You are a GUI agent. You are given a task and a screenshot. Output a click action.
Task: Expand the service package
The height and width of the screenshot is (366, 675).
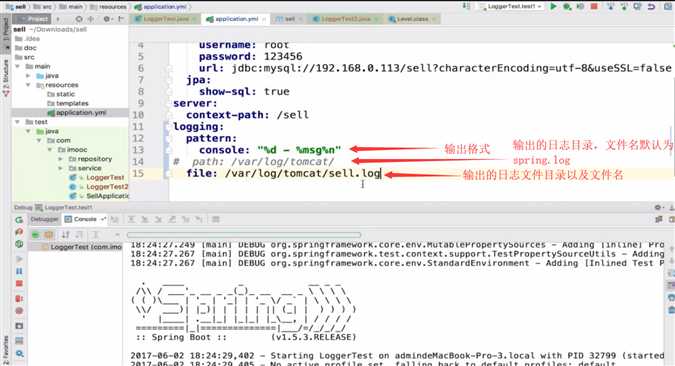(x=61, y=168)
